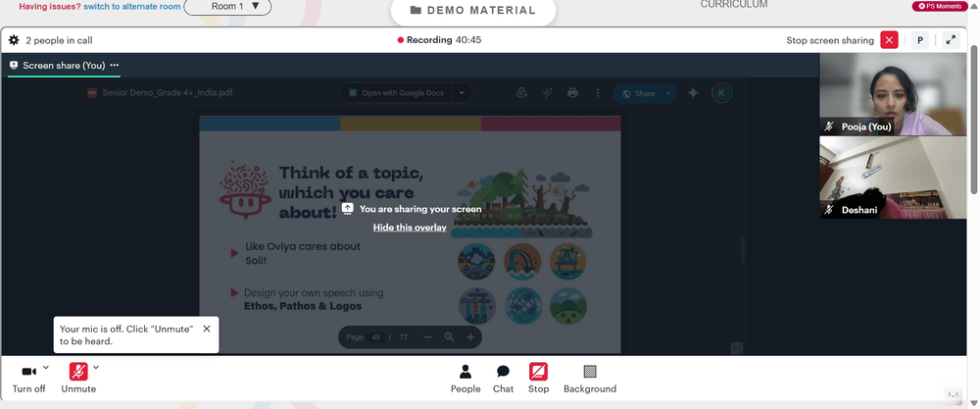This screenshot has width=980, height=409.
Task: Open the Chat panel
Action: [x=503, y=379]
